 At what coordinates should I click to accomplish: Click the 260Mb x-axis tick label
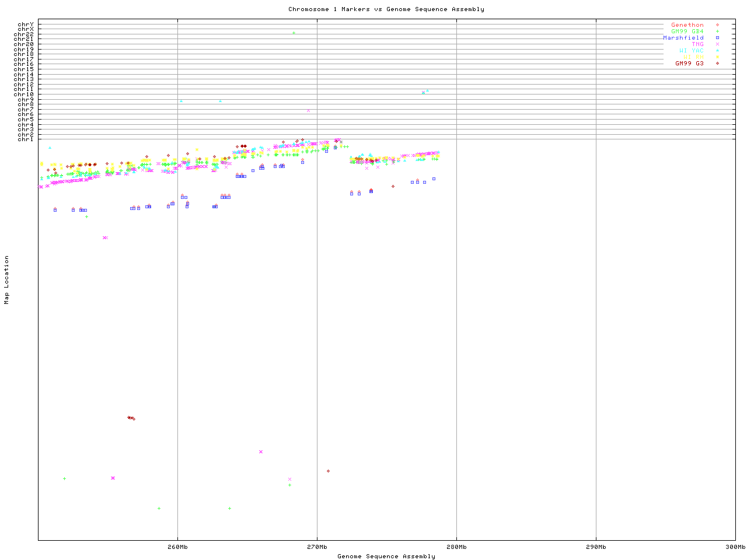pyautogui.click(x=177, y=547)
